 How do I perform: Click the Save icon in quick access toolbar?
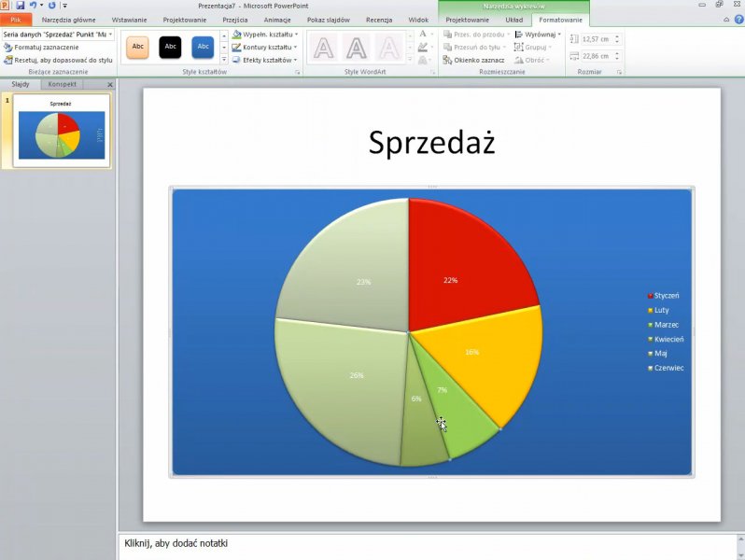click(x=20, y=6)
